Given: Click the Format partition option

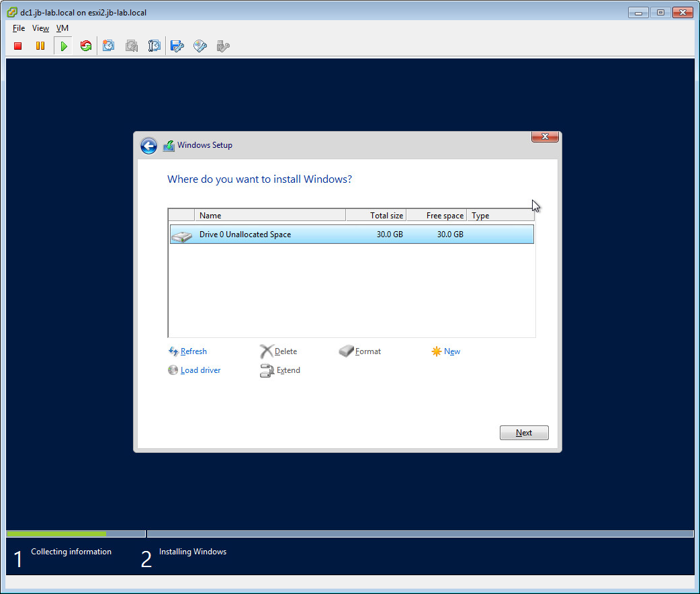Looking at the screenshot, I should (368, 351).
